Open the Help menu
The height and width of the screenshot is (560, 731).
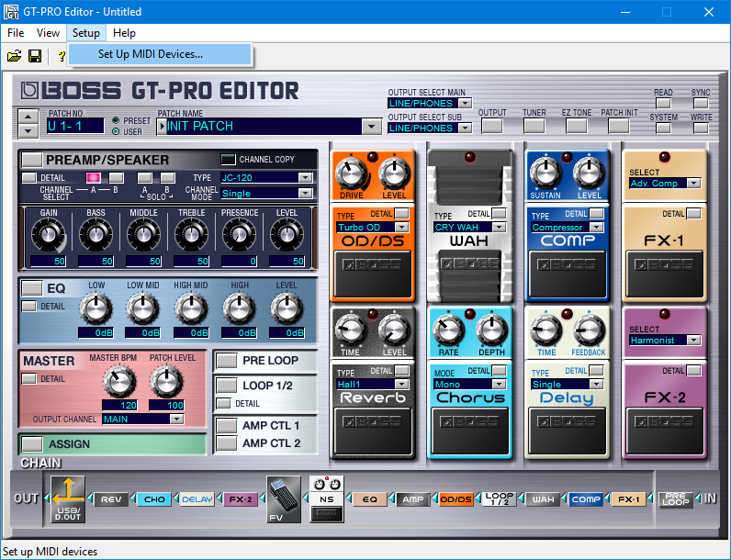pyautogui.click(x=125, y=33)
